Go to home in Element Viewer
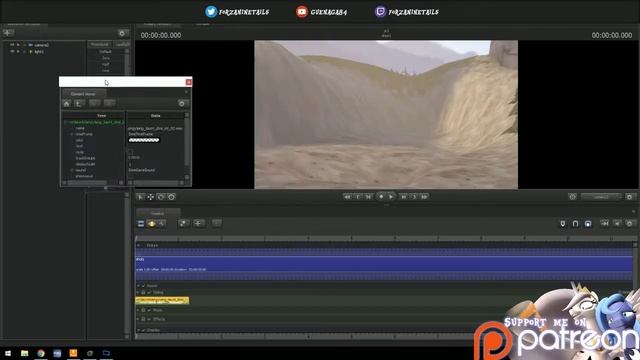 click(67, 104)
